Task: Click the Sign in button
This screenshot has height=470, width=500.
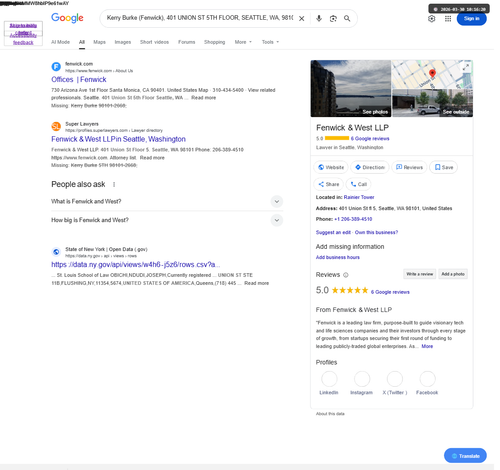Action: click(x=472, y=18)
